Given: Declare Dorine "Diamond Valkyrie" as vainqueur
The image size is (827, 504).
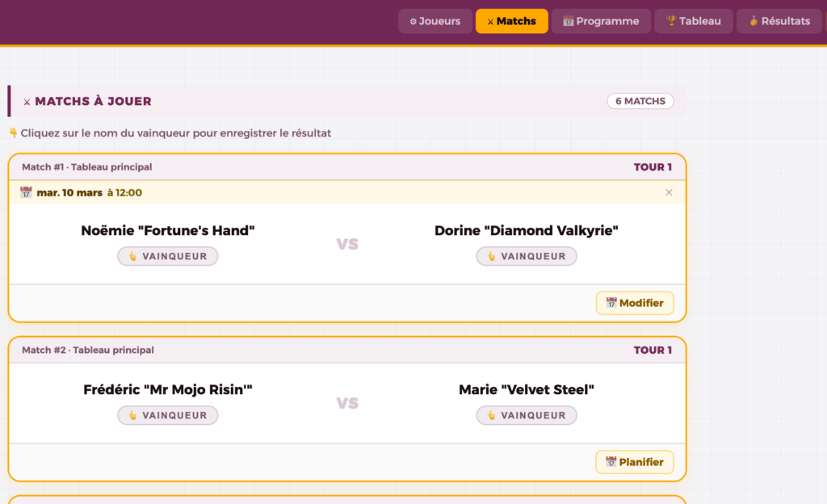Looking at the screenshot, I should 527,256.
